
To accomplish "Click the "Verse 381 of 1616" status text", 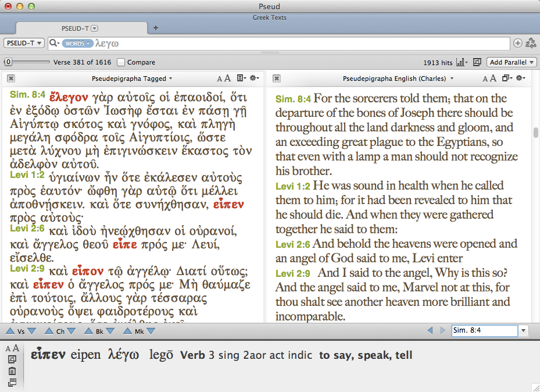I will [83, 62].
